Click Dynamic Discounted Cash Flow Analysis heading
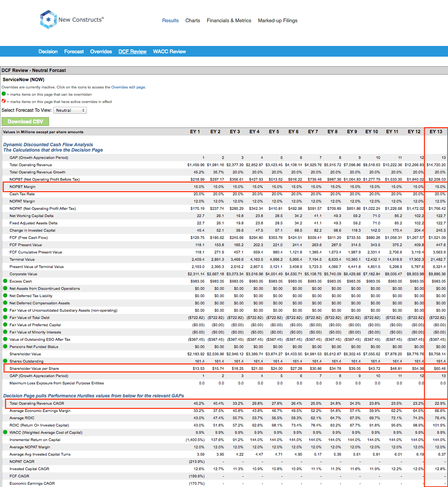The image size is (448, 487). 48,144
